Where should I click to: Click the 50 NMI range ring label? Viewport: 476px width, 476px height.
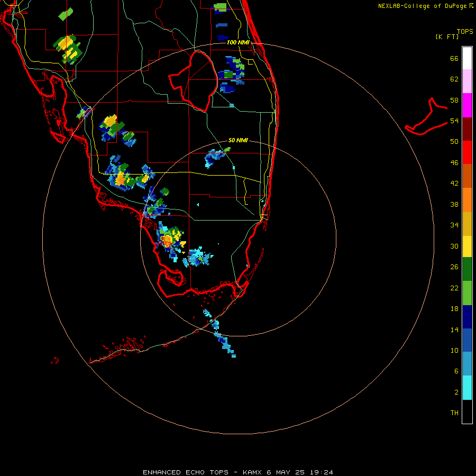(x=238, y=140)
